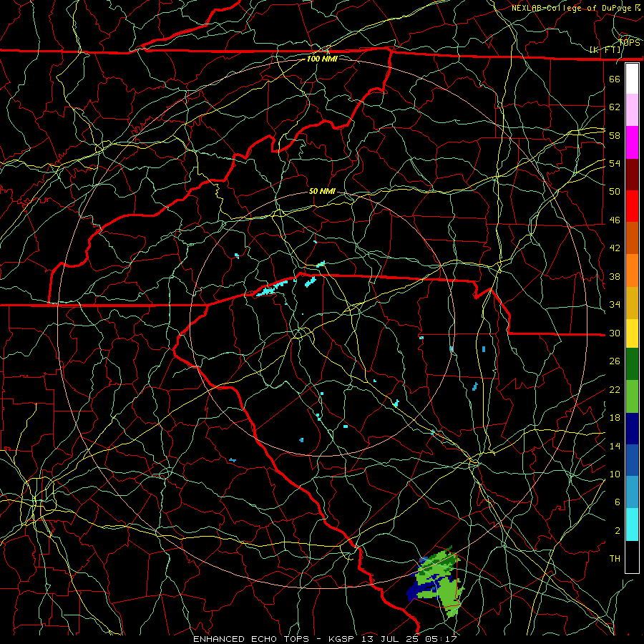This screenshot has width=644, height=644.
Task: Click the '100 NMI' range ring label
Action: click(322, 59)
